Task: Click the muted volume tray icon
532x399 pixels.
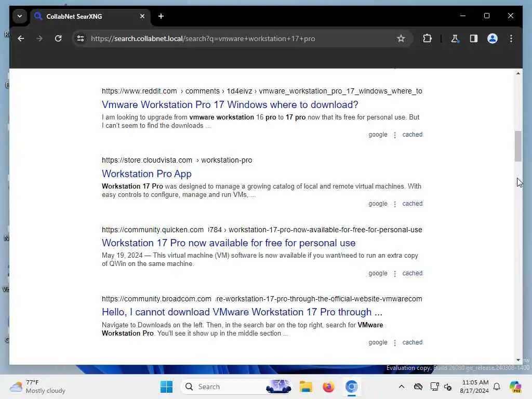Action: click(x=448, y=387)
